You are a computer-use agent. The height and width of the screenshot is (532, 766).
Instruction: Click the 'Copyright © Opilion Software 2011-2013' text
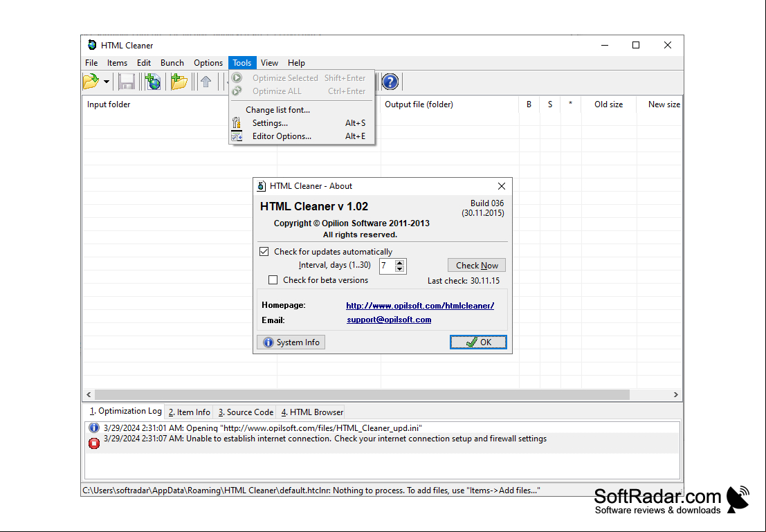coord(352,223)
